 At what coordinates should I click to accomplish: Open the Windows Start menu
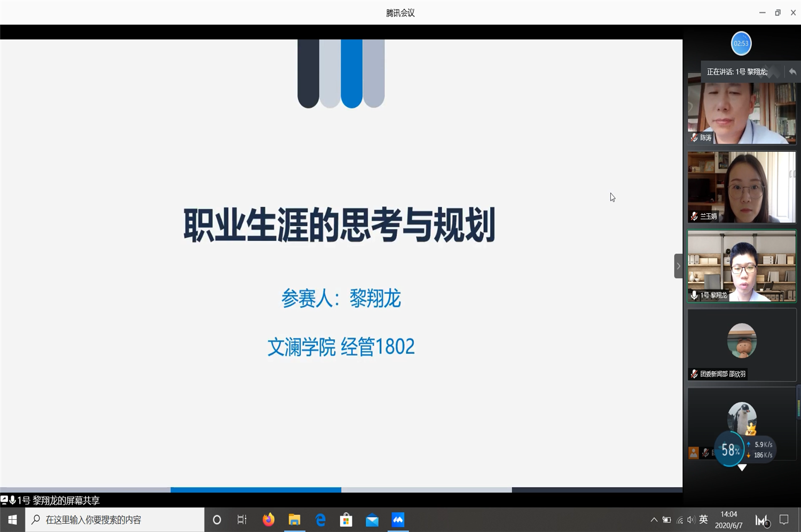tap(12, 520)
